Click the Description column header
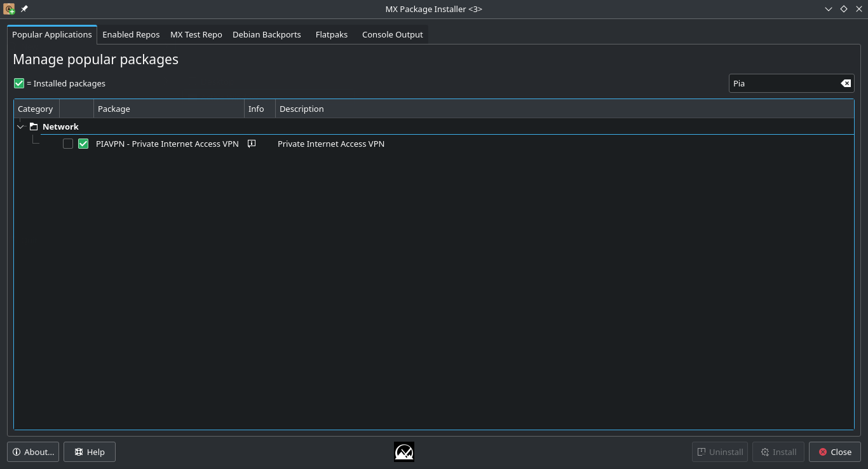Screen dimensions: 868x469 pos(564,109)
